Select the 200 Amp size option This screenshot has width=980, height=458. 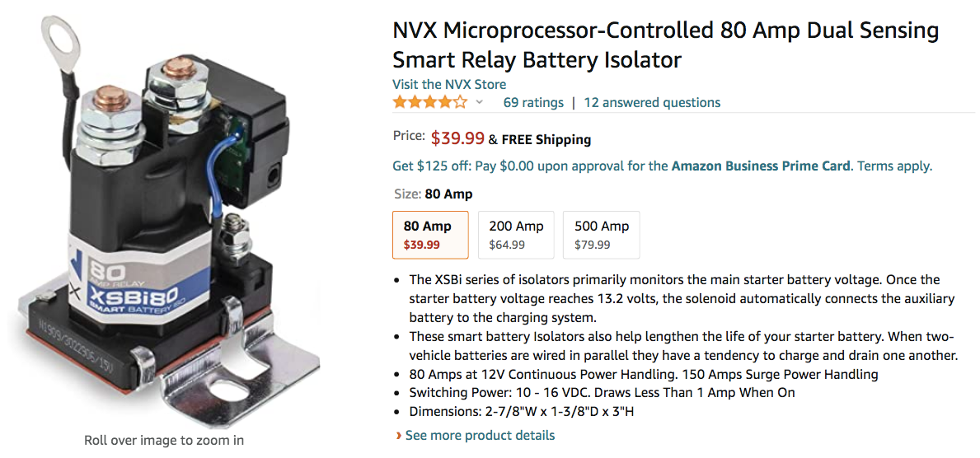pos(516,234)
